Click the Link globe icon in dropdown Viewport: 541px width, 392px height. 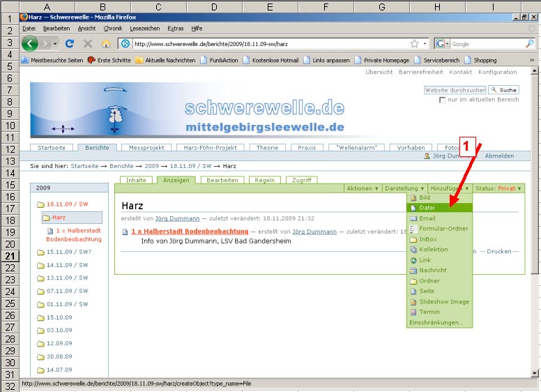pos(413,260)
